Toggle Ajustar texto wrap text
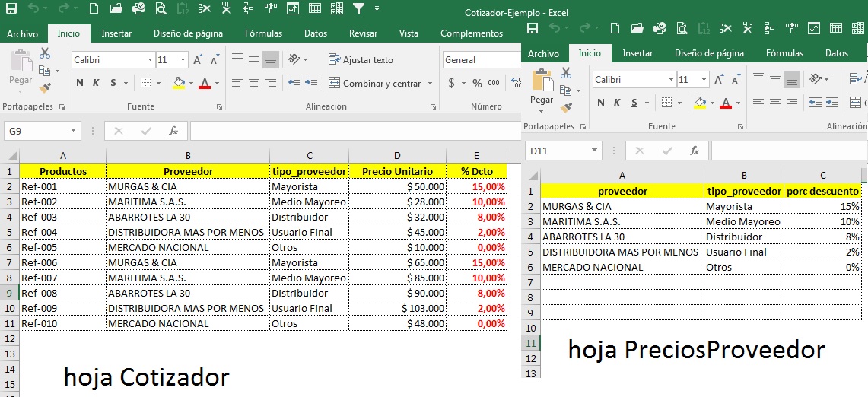This screenshot has width=868, height=397. pyautogui.click(x=361, y=60)
